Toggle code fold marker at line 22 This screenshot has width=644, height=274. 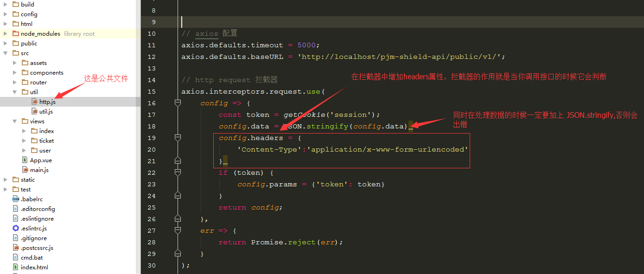coord(178,172)
